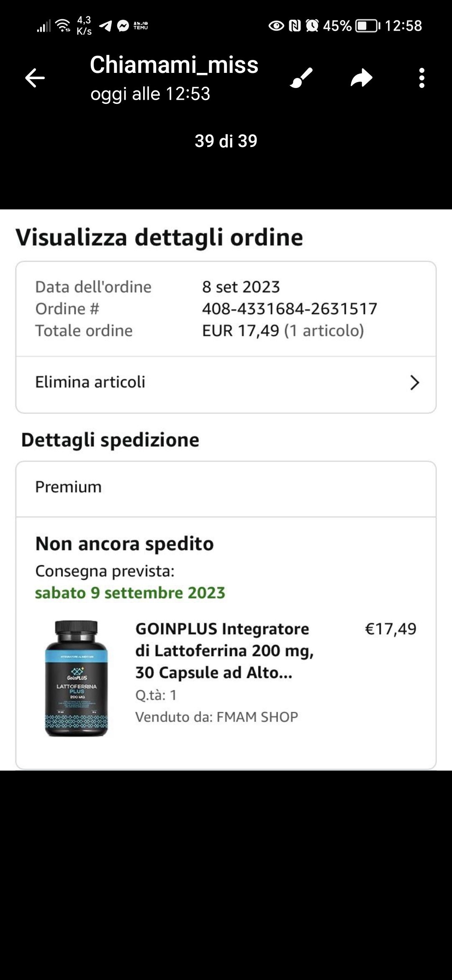Open GOINPLUS Integratore product title link

click(x=225, y=650)
